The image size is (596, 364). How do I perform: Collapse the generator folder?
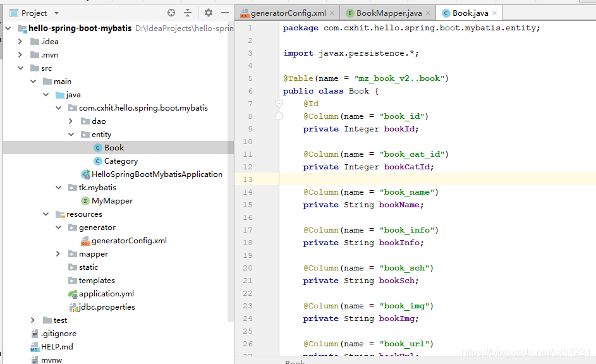(x=58, y=227)
